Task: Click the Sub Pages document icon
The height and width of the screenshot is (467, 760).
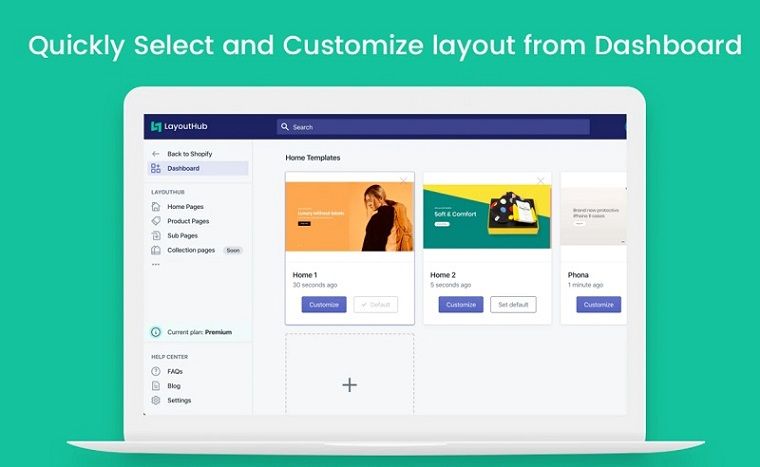Action: click(156, 236)
